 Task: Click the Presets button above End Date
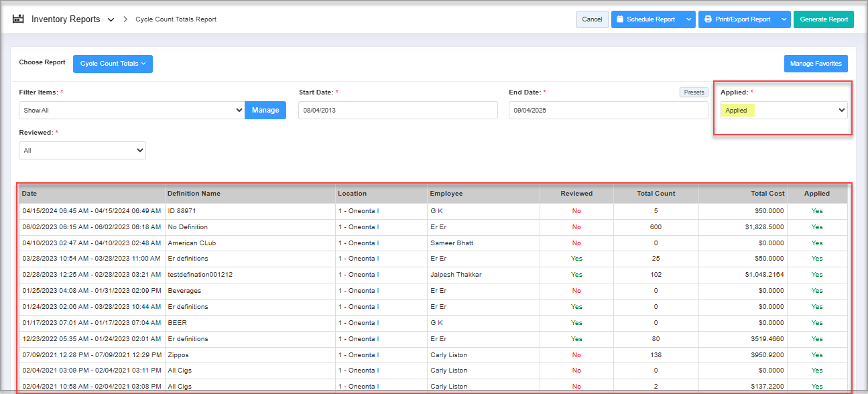tap(694, 92)
